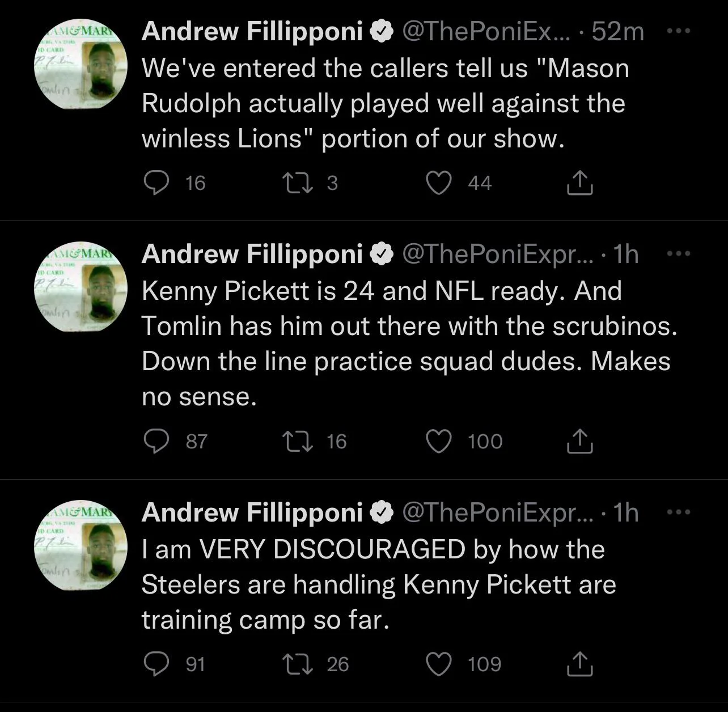728x712 pixels.
Task: Click the share icon on the middle tweet
Action: (x=579, y=441)
